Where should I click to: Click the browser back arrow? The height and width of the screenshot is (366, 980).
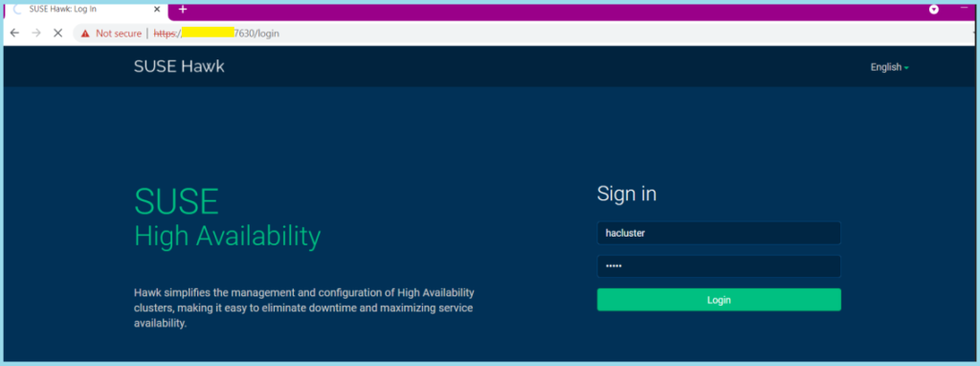click(15, 34)
